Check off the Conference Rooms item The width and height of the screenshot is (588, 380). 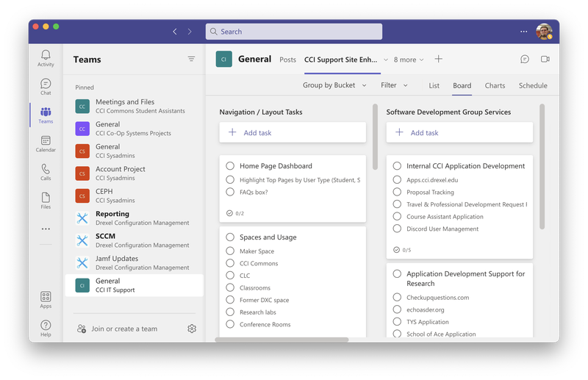(x=230, y=324)
